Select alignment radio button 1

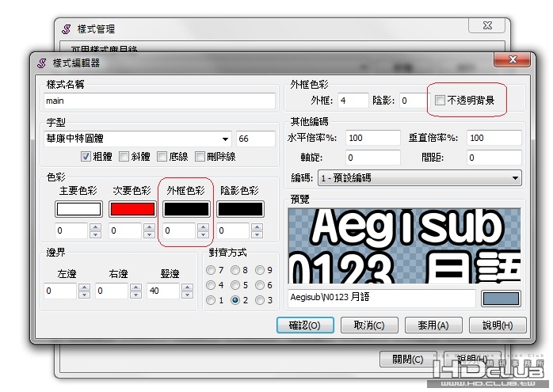tap(211, 300)
